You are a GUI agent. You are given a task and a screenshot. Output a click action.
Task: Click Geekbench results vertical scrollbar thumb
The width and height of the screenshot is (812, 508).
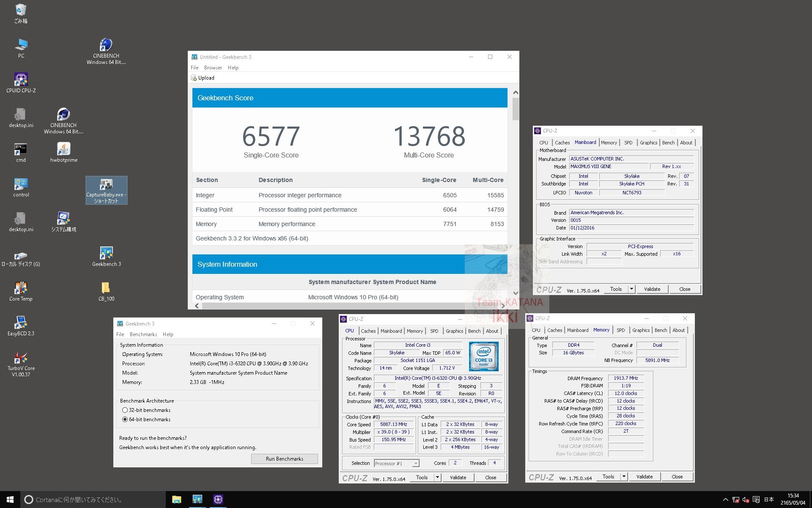(516, 109)
